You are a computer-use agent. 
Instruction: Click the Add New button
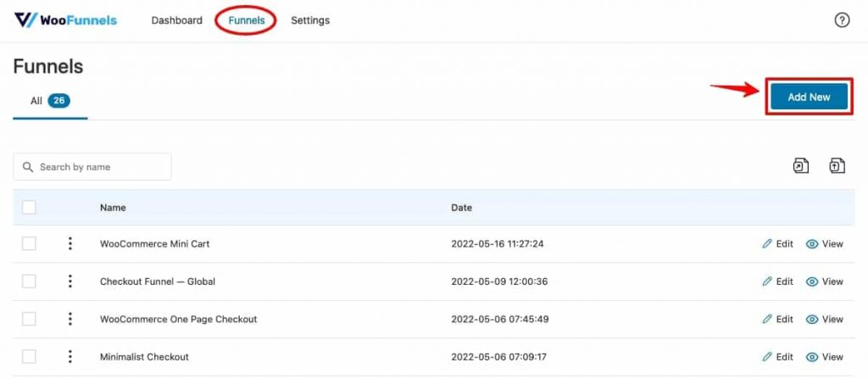pyautogui.click(x=809, y=97)
